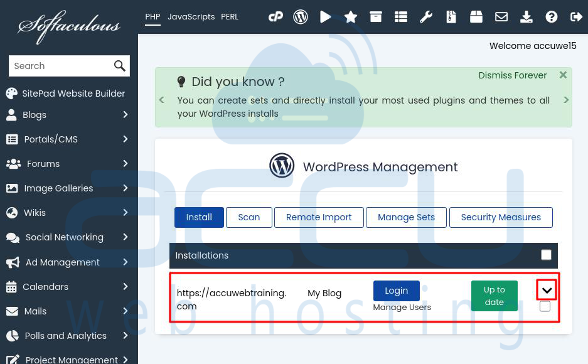Switch to the PHP scripts tab
Screen dimensions: 588x364
coord(152,17)
